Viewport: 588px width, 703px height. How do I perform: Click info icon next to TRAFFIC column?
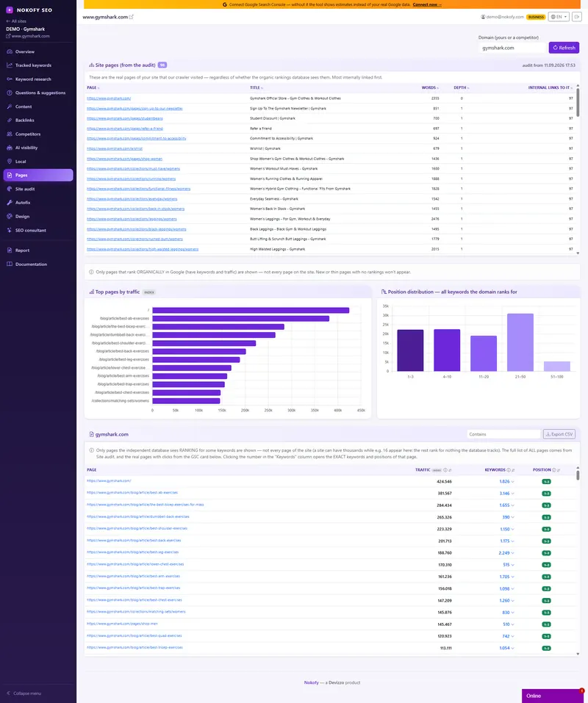pos(445,470)
